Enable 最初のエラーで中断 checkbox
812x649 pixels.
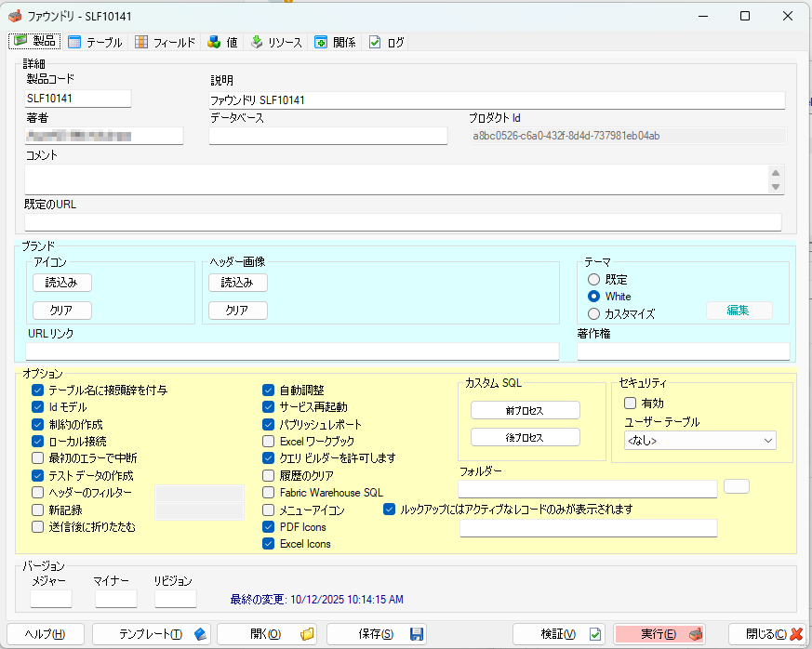(38, 458)
